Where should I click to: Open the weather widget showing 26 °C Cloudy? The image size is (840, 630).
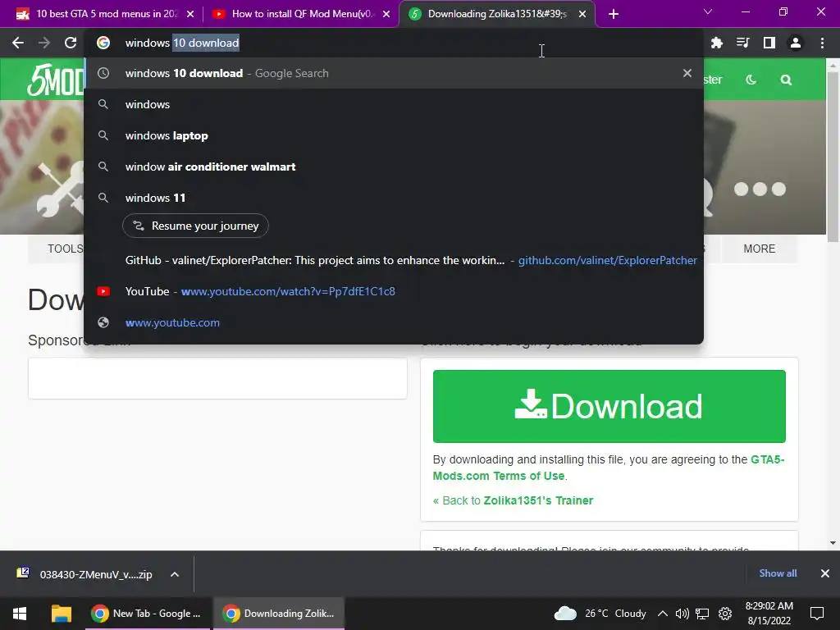pos(600,614)
